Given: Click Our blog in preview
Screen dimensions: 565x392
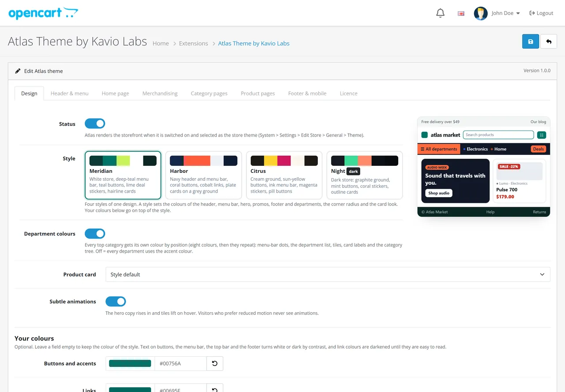Looking at the screenshot, I should pyautogui.click(x=538, y=122).
